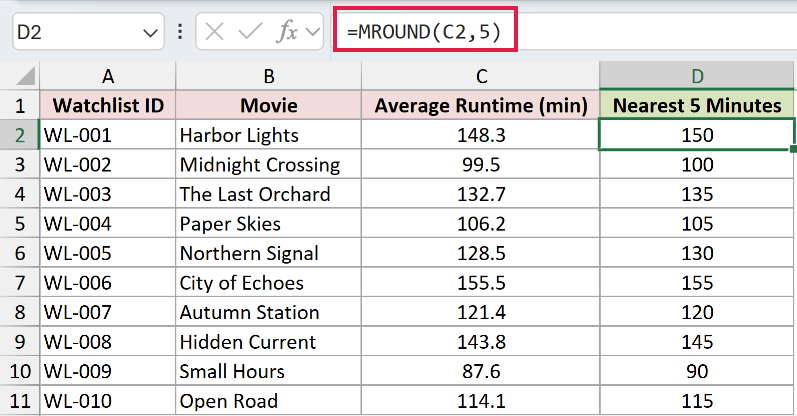
Task: Select cell WL-008
Action: [x=108, y=341]
